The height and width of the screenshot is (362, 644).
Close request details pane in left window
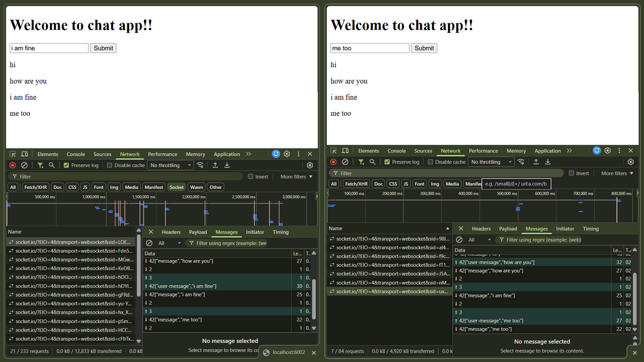point(151,232)
